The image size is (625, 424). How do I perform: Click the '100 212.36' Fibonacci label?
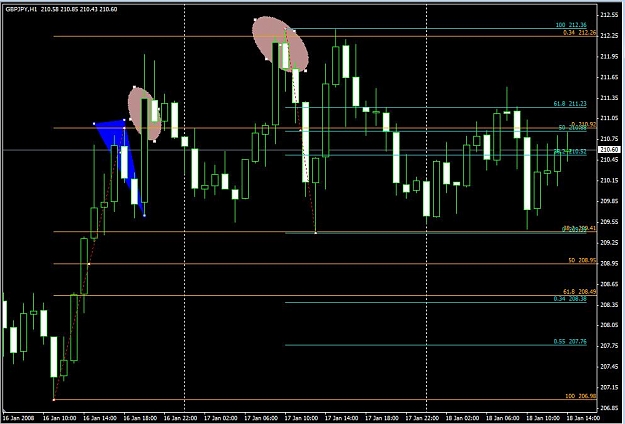coord(571,25)
